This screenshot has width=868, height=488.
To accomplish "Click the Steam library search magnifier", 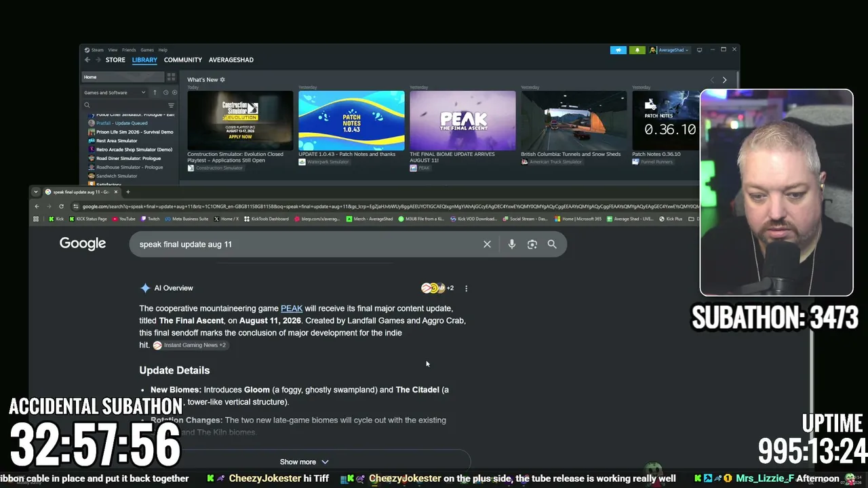I will tap(87, 105).
